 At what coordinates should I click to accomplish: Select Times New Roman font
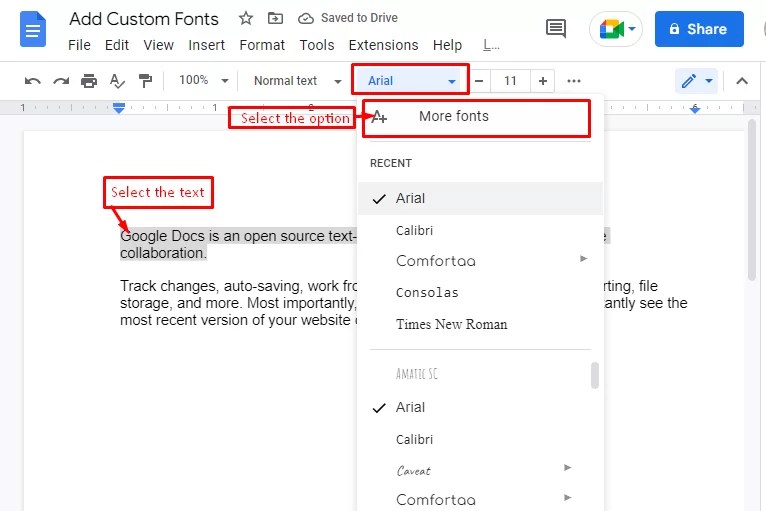[480, 324]
